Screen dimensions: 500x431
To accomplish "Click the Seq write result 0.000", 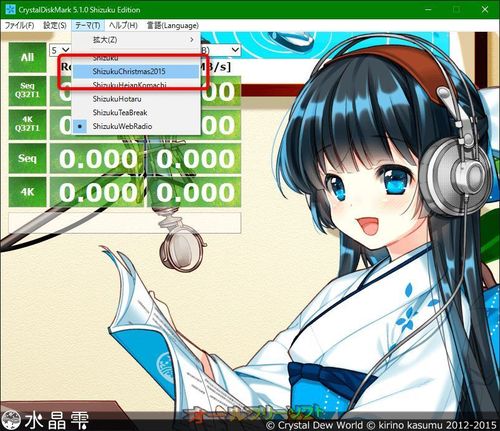I will (x=194, y=158).
